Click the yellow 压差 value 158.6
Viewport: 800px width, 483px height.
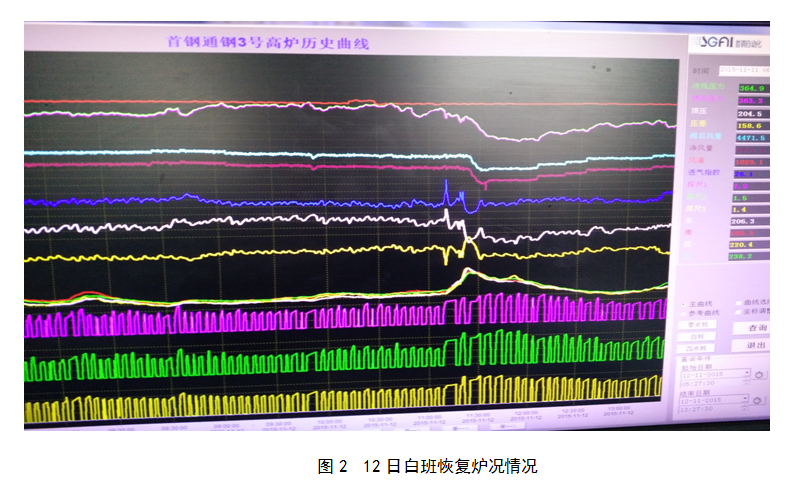click(x=752, y=126)
